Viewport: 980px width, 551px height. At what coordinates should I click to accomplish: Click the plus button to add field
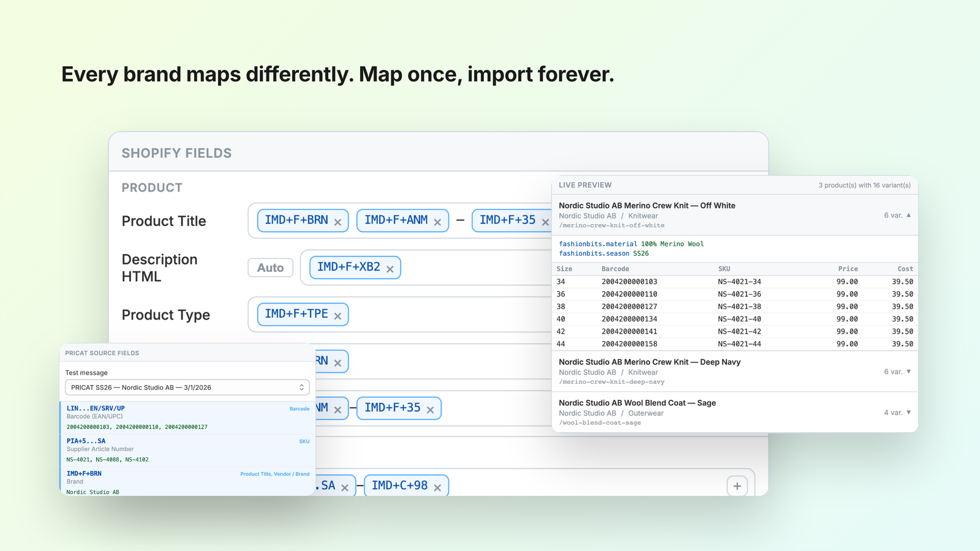pyautogui.click(x=737, y=486)
